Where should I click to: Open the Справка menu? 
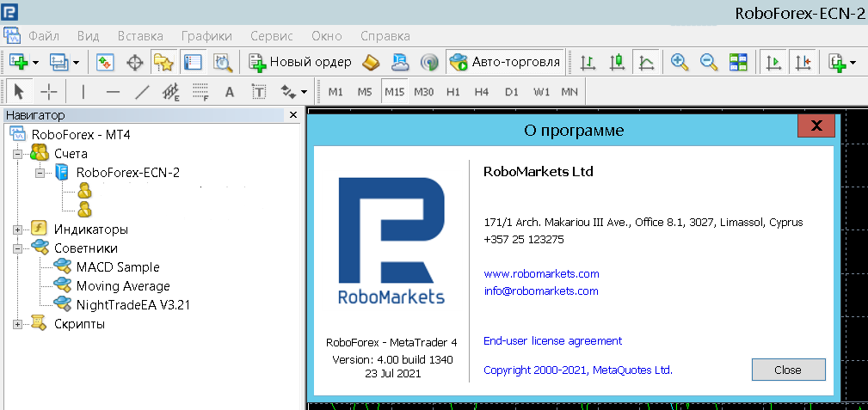click(x=385, y=36)
